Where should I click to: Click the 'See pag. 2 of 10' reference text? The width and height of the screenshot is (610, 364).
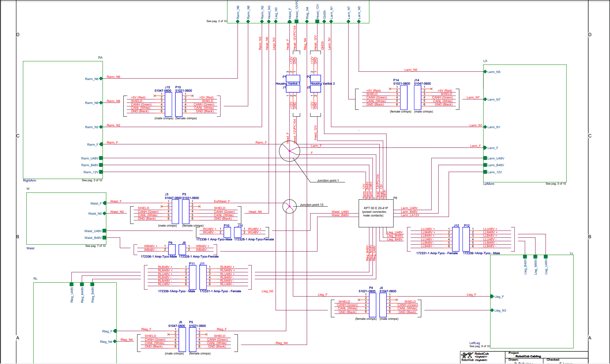[217, 21]
